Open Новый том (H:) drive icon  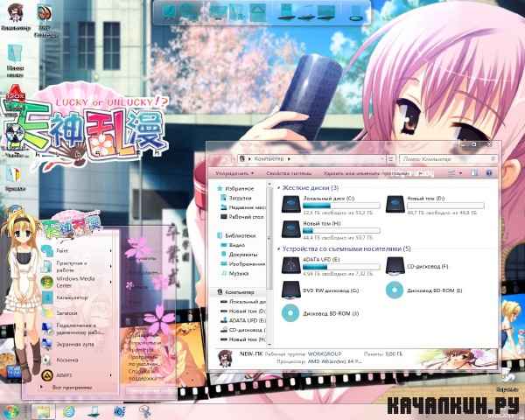click(290, 229)
